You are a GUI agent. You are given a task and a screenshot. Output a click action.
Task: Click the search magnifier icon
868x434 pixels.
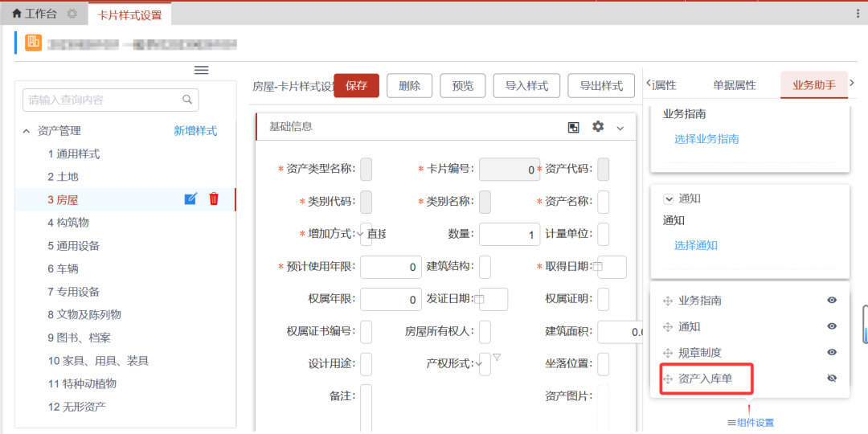[187, 100]
